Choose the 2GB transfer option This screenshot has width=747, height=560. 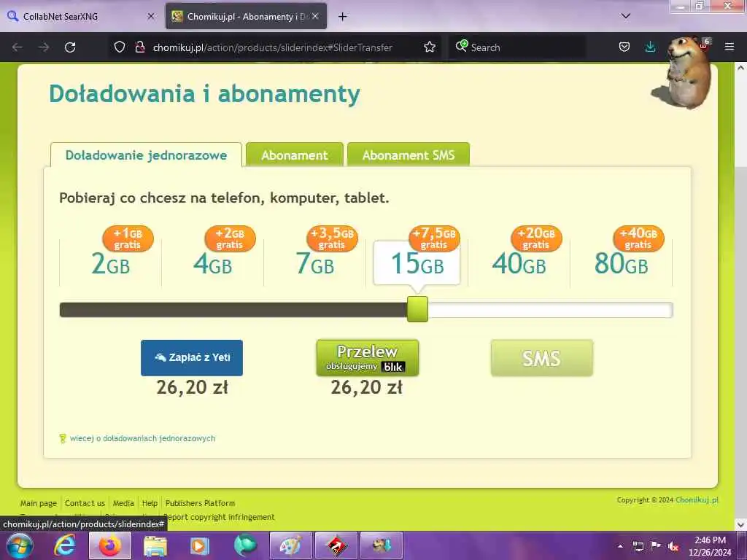tap(111, 263)
